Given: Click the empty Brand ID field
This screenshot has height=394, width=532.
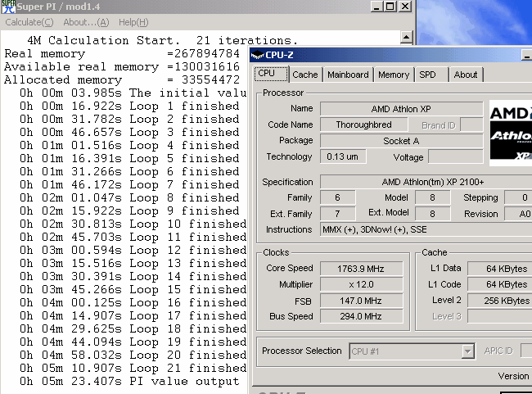Looking at the screenshot, I should coord(471,125).
